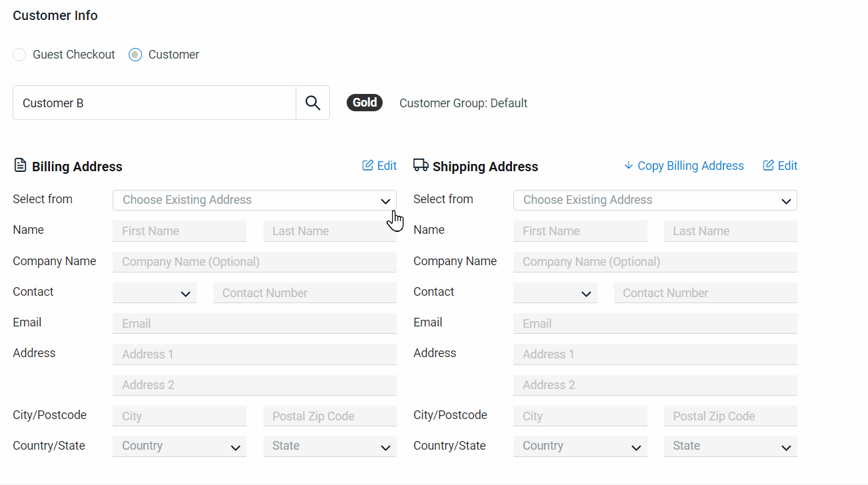868x485 pixels.
Task: Open shipping Choose Existing Address dropdown
Action: click(x=655, y=200)
